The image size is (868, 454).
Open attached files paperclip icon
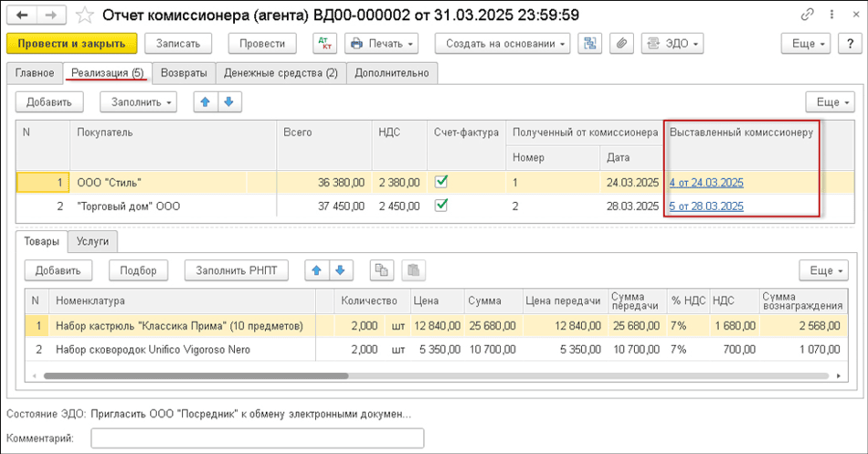(x=620, y=44)
